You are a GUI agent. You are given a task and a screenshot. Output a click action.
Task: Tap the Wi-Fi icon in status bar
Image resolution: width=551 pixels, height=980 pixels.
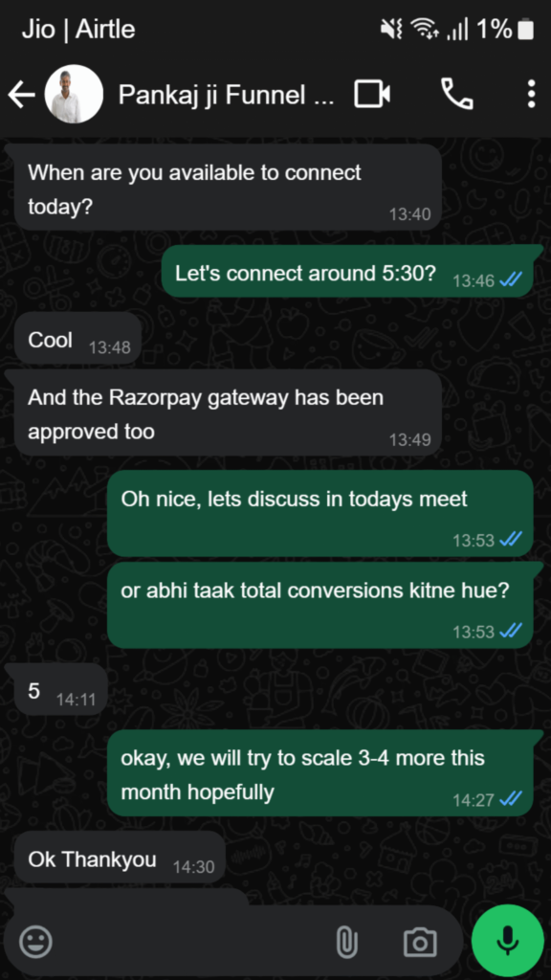tap(425, 30)
